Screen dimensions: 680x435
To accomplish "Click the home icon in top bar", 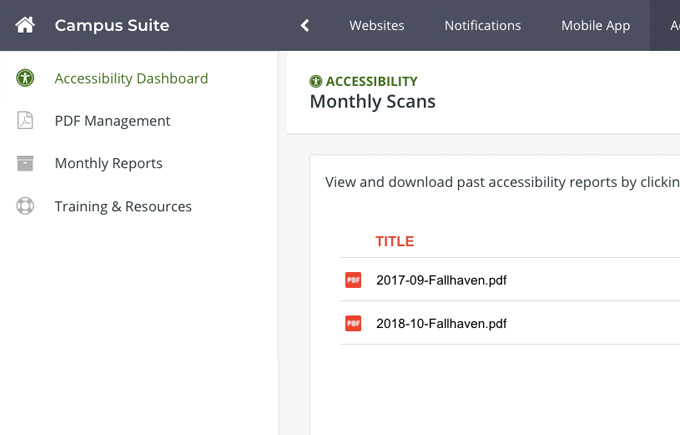I will [x=25, y=25].
